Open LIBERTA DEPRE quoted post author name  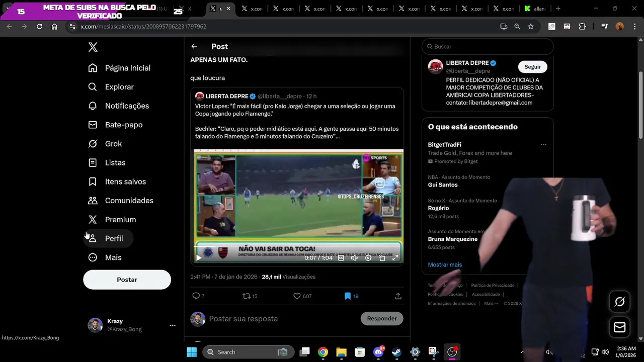(227, 96)
